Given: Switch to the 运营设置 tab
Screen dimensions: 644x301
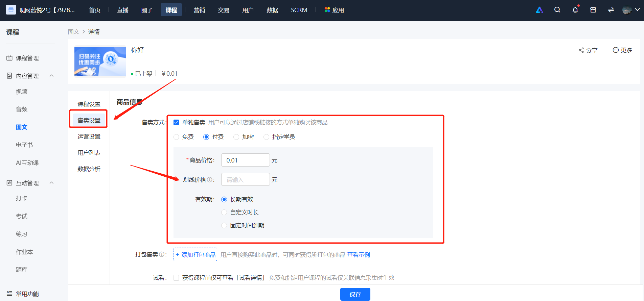Looking at the screenshot, I should (89, 136).
